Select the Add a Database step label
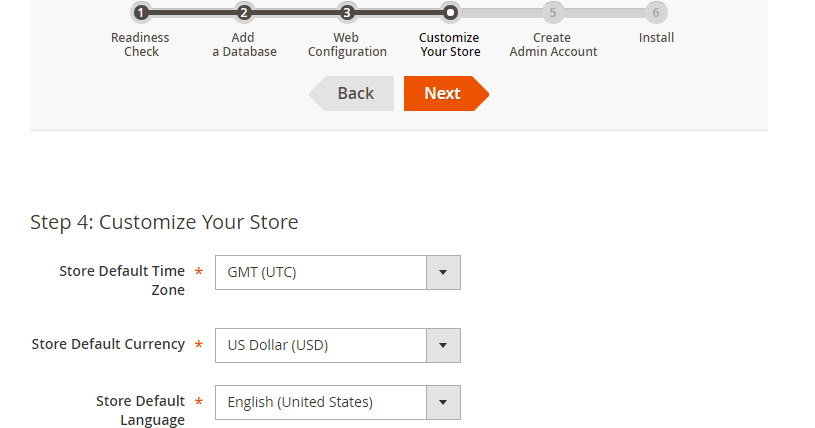The width and height of the screenshot is (815, 428). [x=244, y=45]
